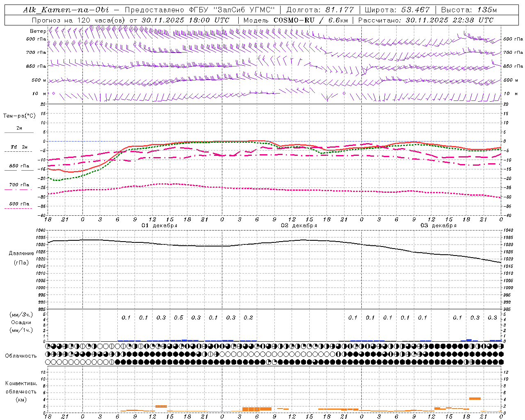The height and width of the screenshot is (420, 525).
Task: Click the 'Тем-ра(°C)' temperature label
Action: point(19,116)
